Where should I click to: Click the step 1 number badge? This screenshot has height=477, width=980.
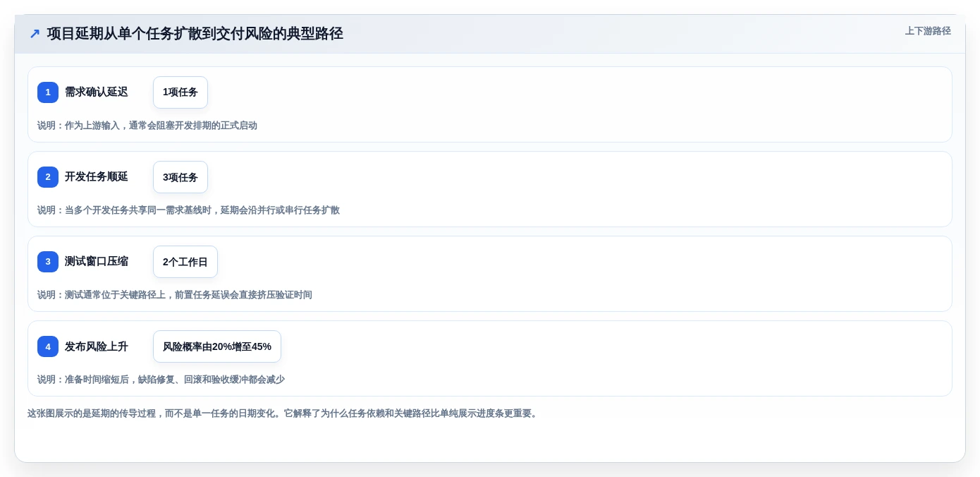48,92
